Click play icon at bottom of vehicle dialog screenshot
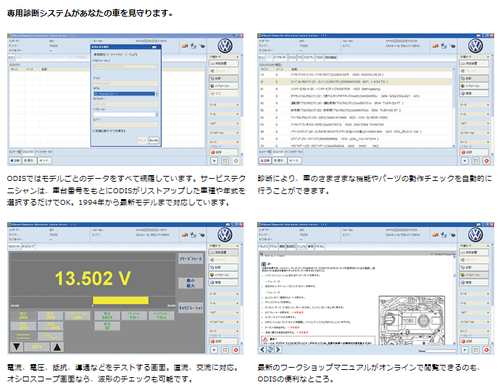 (214, 161)
